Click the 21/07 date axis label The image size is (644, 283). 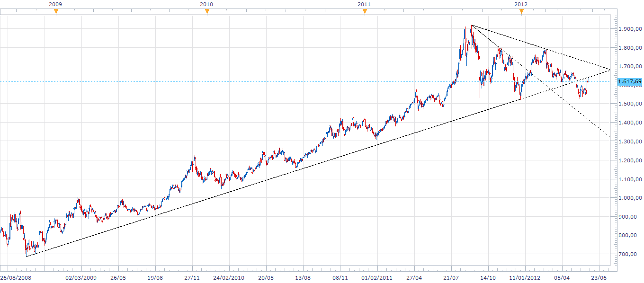(x=451, y=278)
